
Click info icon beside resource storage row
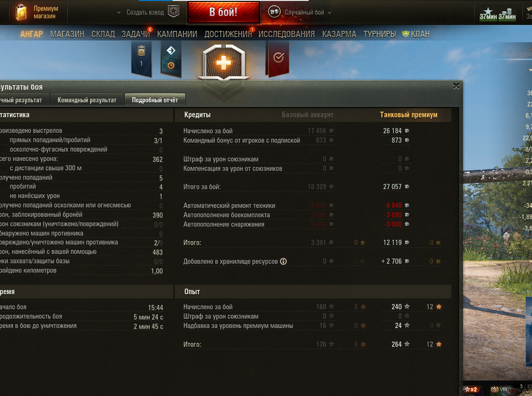283,261
